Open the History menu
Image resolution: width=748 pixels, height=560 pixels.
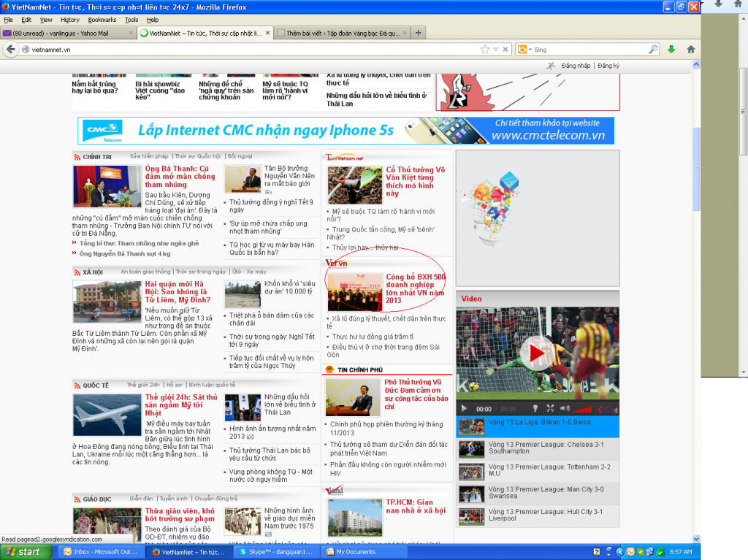coord(70,20)
